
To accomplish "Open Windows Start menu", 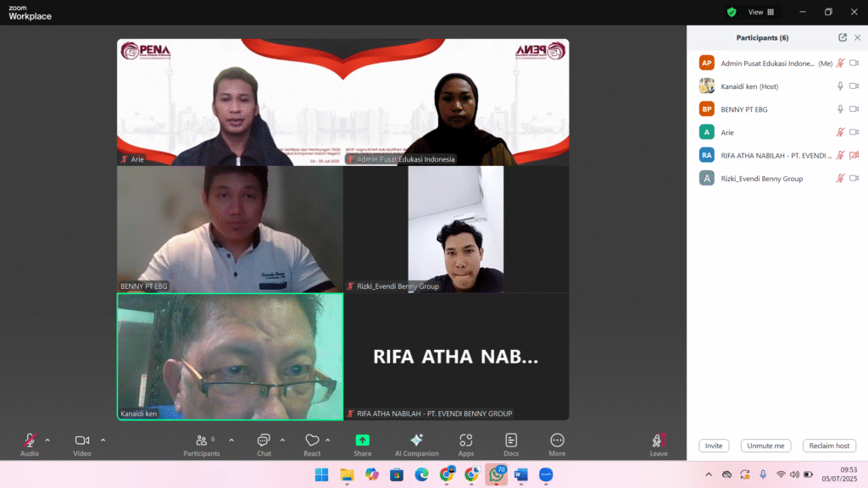I will [x=321, y=474].
